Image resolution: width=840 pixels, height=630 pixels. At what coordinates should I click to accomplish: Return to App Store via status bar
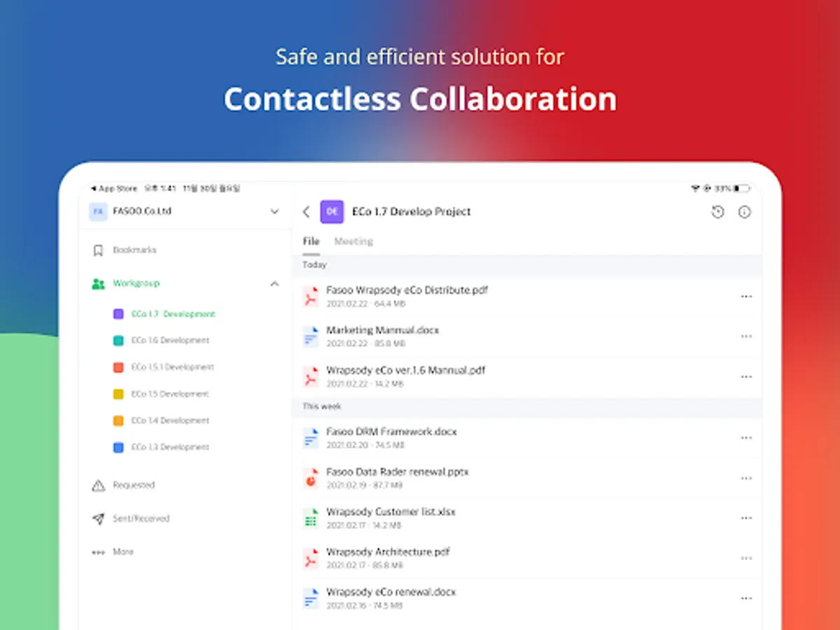point(115,188)
